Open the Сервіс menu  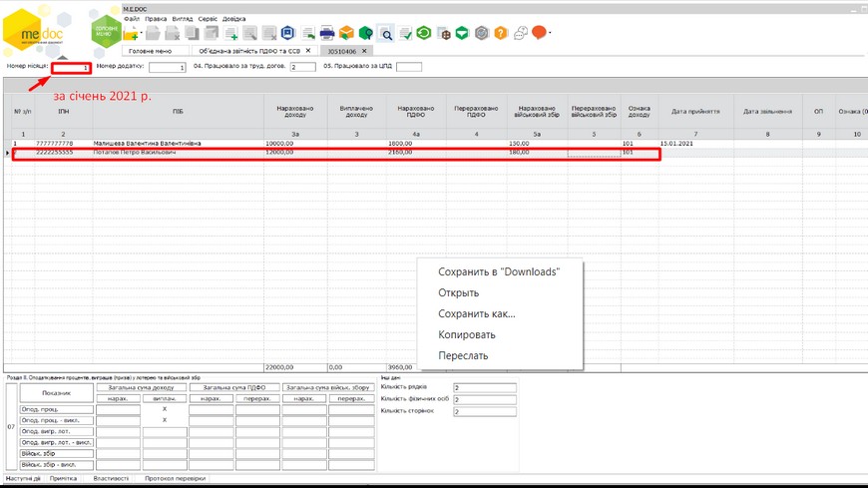click(x=208, y=19)
